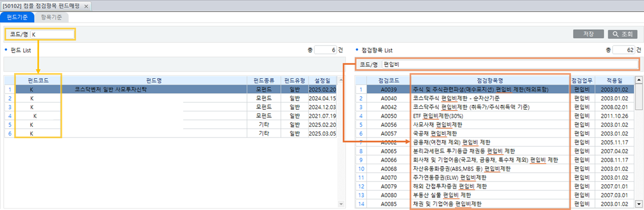This screenshot has width=644, height=210.
Task: Select check item code A0065
Action: click(x=389, y=151)
